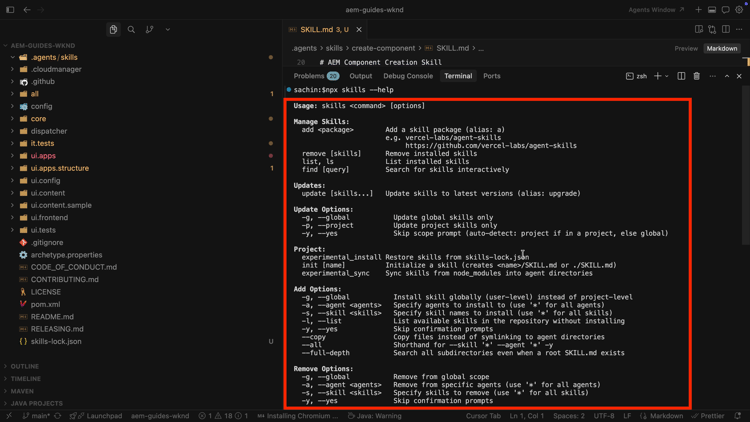This screenshot has height=422, width=750.
Task: Expand the OUTLINE section
Action: [25, 366]
